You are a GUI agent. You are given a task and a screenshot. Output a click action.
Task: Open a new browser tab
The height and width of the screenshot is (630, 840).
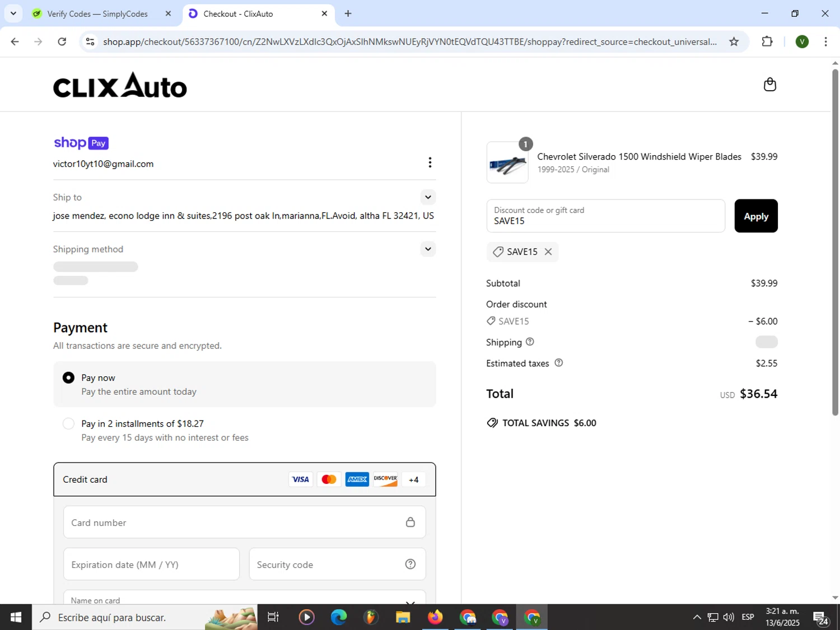click(348, 13)
